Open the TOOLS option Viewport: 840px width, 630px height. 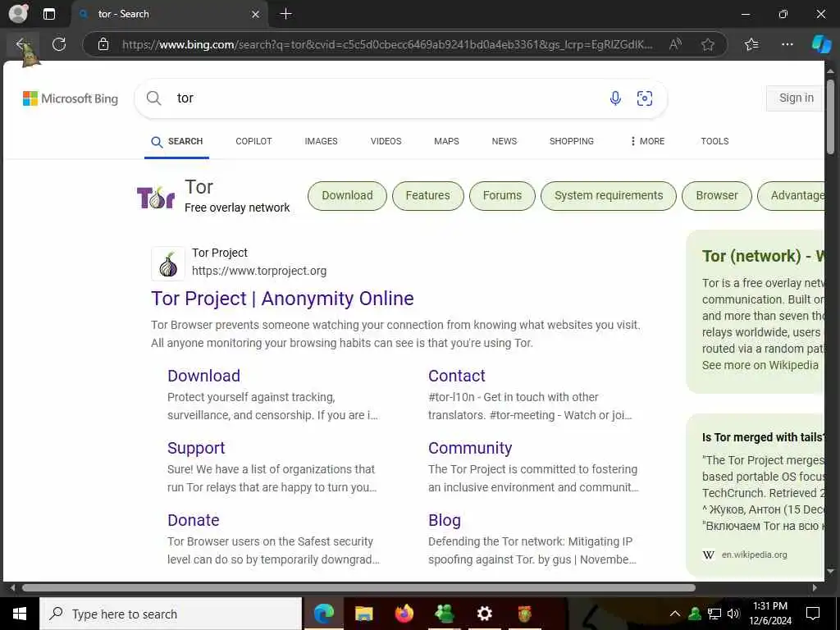pyautogui.click(x=714, y=141)
